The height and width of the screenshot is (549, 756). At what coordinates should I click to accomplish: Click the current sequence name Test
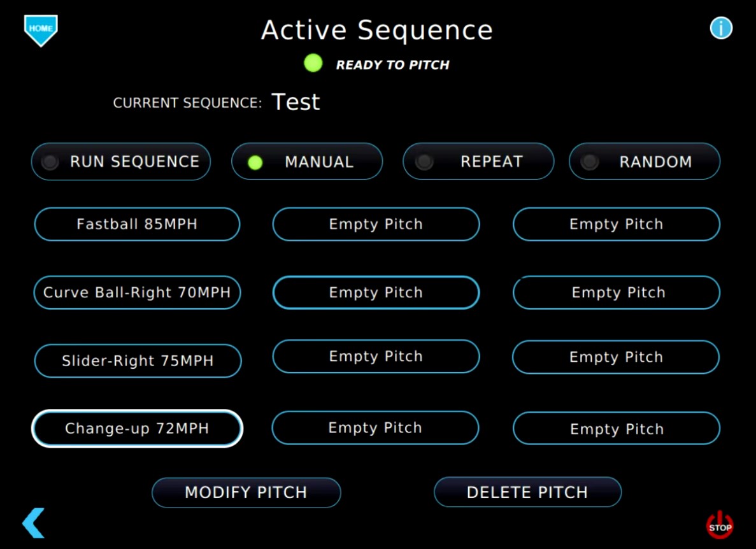[296, 102]
